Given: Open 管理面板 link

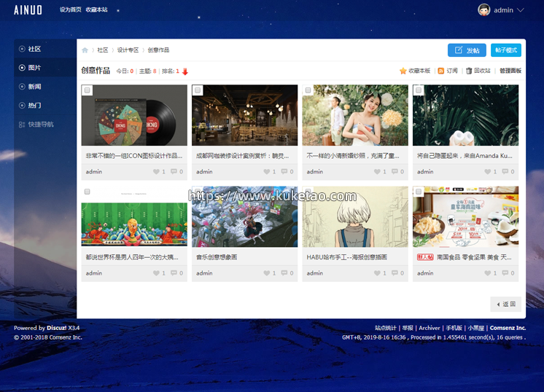Looking at the screenshot, I should click(510, 71).
